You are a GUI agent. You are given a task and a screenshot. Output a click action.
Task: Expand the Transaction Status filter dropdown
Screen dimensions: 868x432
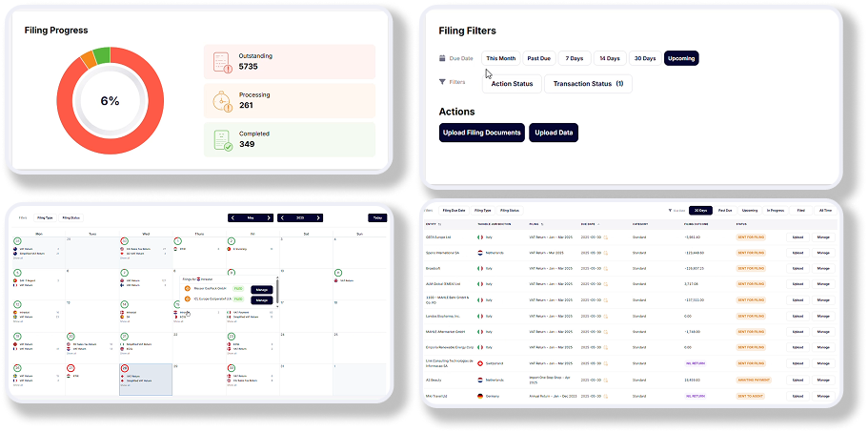point(588,84)
